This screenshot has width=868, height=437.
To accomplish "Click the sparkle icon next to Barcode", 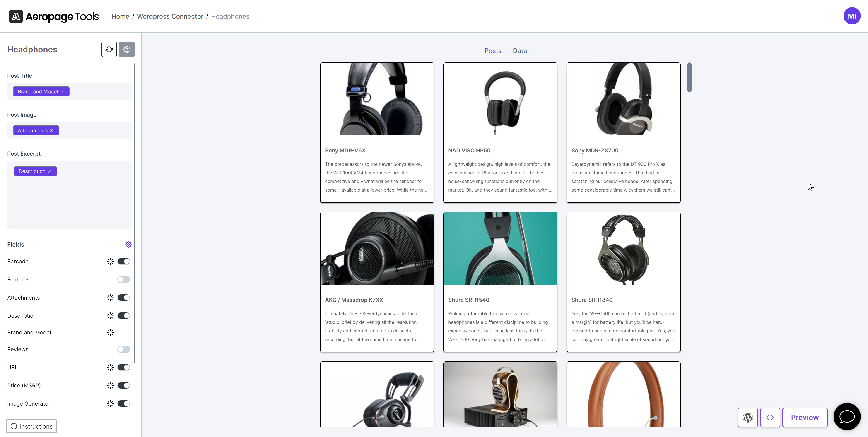I will coord(110,262).
